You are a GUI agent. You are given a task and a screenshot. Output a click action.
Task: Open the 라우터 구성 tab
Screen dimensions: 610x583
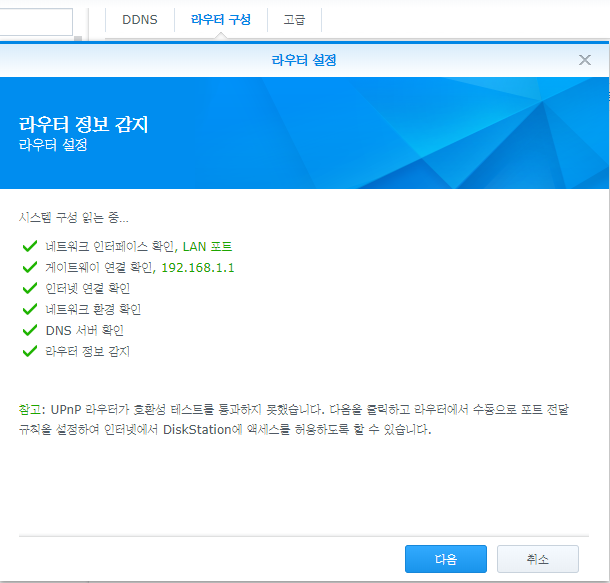(221, 19)
